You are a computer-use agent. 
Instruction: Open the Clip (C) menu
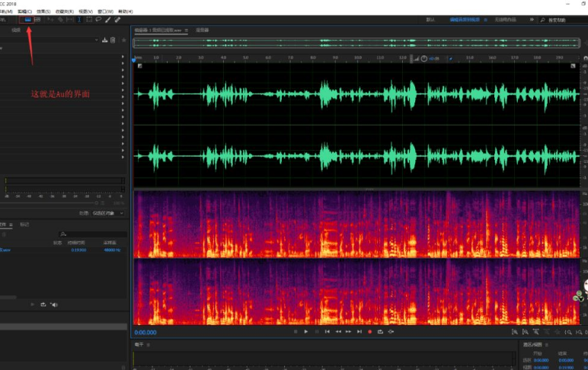click(24, 11)
